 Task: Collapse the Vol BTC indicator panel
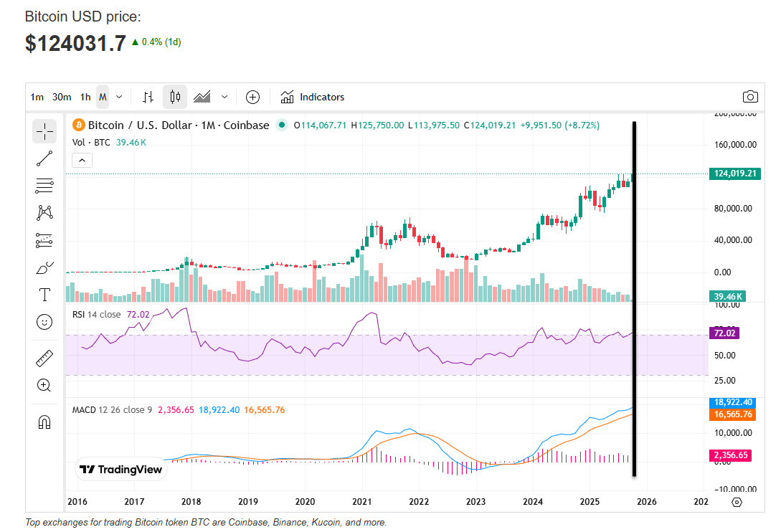tap(82, 160)
